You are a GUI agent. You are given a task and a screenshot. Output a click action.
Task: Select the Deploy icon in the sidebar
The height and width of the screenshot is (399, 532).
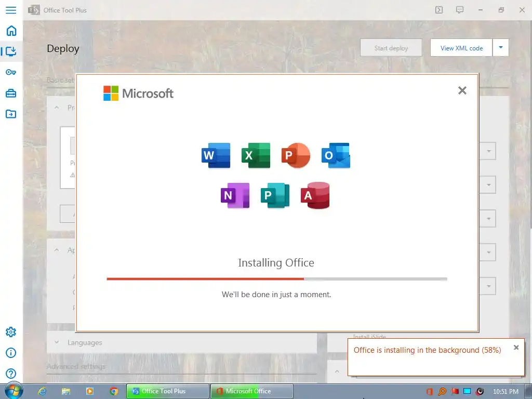[11, 51]
